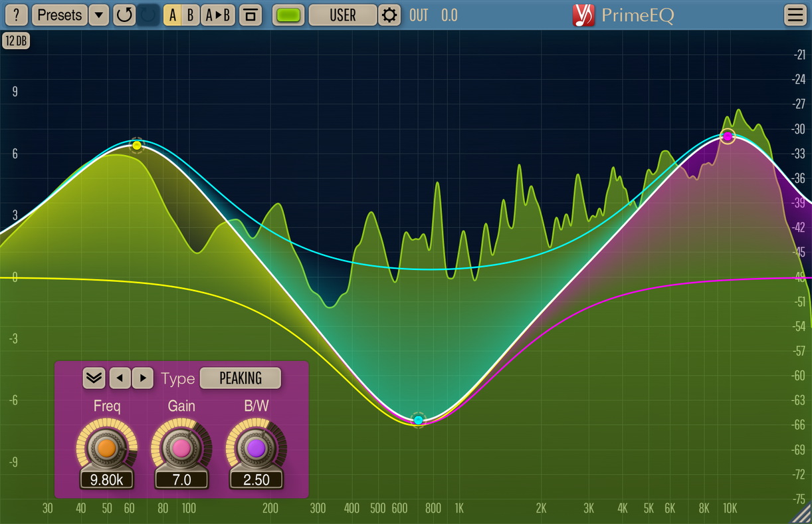Click the PrimeEQ logo icon
Viewport: 812px width, 524px height.
[583, 15]
